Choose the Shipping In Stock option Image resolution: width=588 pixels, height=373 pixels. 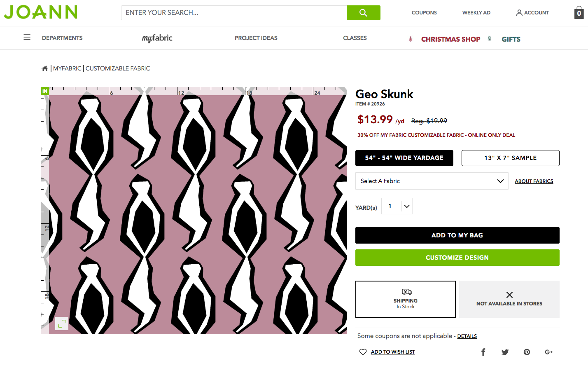(x=405, y=299)
